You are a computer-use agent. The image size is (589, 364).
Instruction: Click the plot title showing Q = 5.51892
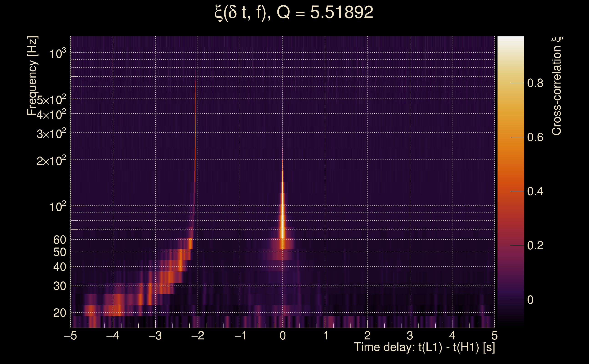[294, 13]
